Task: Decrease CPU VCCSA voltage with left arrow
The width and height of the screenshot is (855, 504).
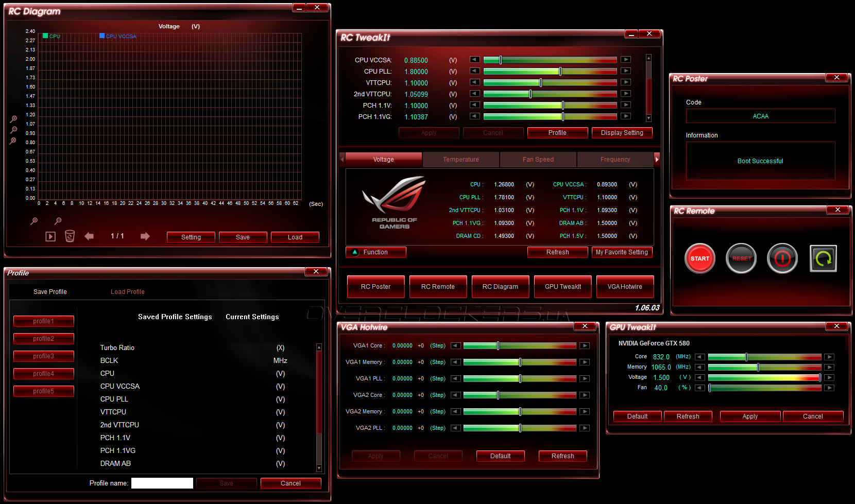Action: coord(475,60)
